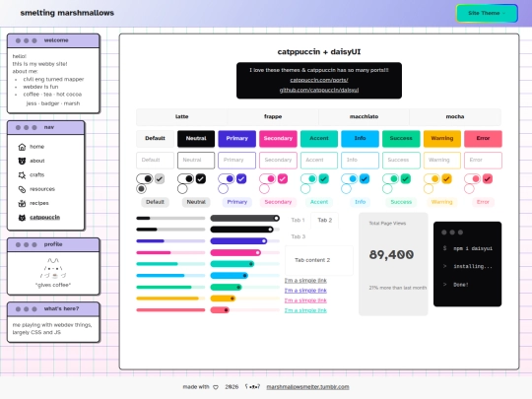Click the Success filled button

click(401, 139)
